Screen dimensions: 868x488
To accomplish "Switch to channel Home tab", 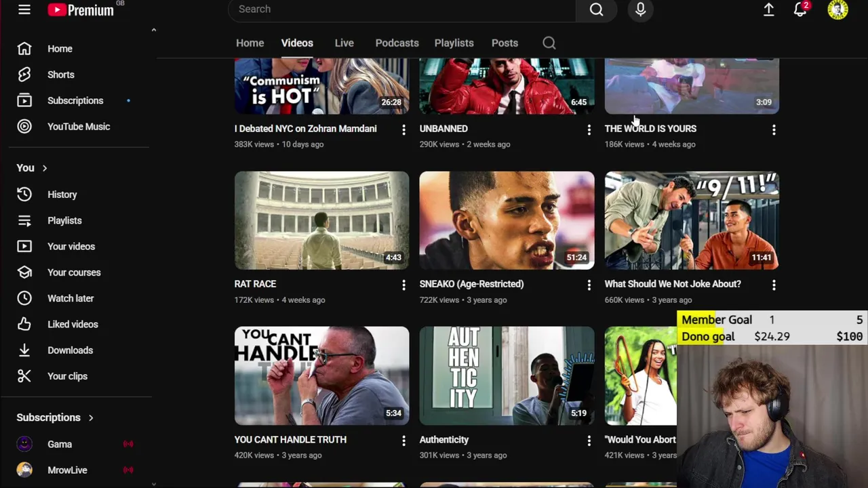I will [x=250, y=43].
